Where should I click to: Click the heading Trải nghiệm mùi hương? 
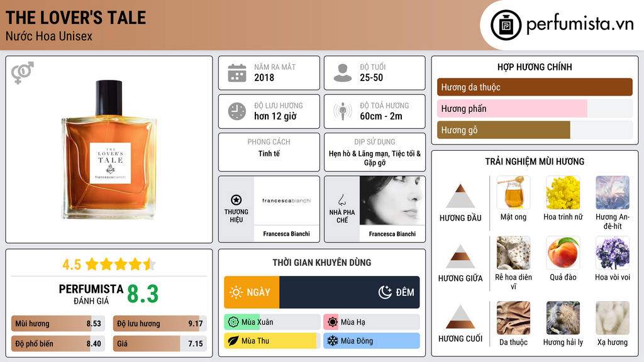535,162
